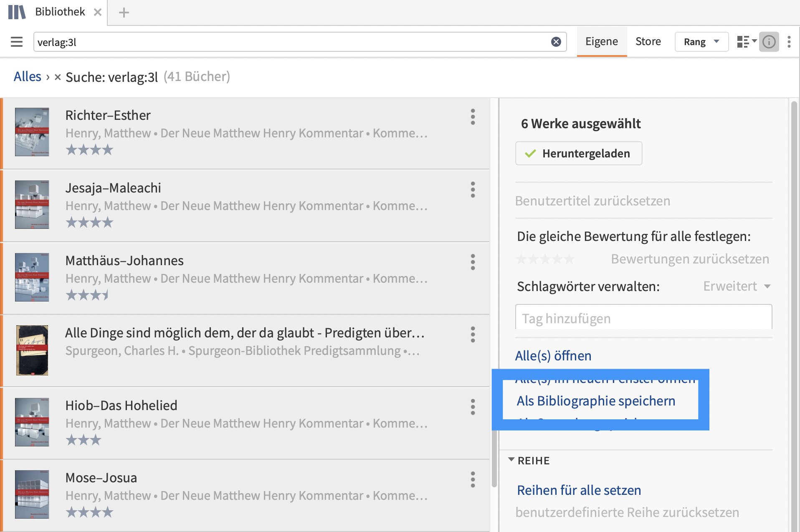Click Reihen für alle setzen
Viewport: 800px width, 532px height.
pyautogui.click(x=579, y=490)
